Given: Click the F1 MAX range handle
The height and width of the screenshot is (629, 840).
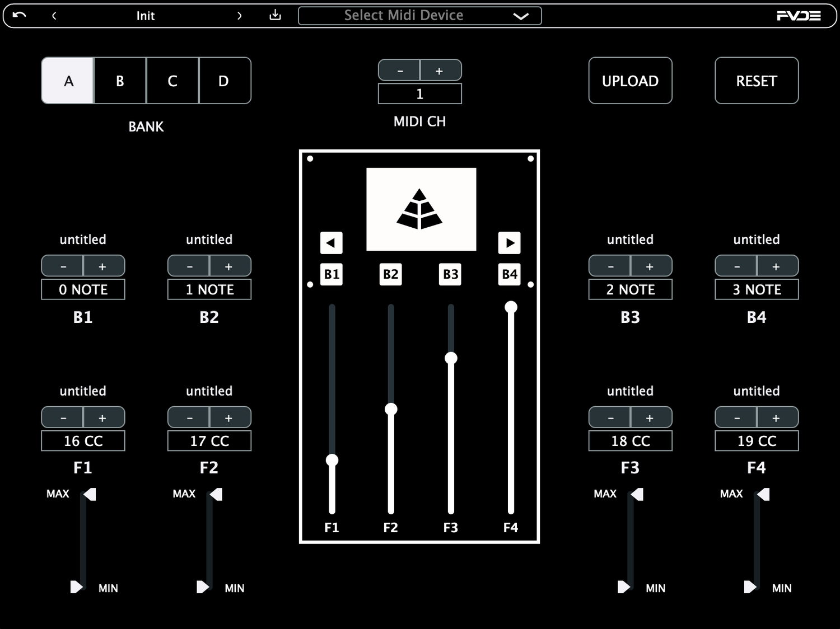Looking at the screenshot, I should click(90, 494).
